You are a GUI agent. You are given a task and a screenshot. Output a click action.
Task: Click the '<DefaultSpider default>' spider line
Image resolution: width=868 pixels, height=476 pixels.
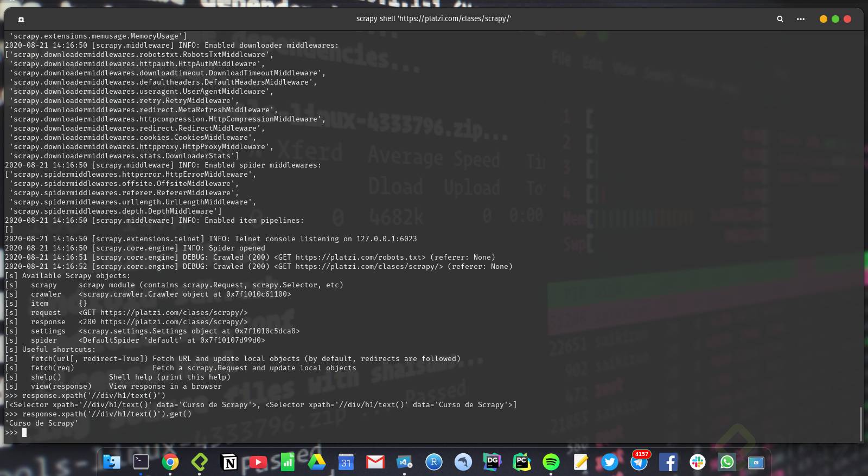click(135, 340)
